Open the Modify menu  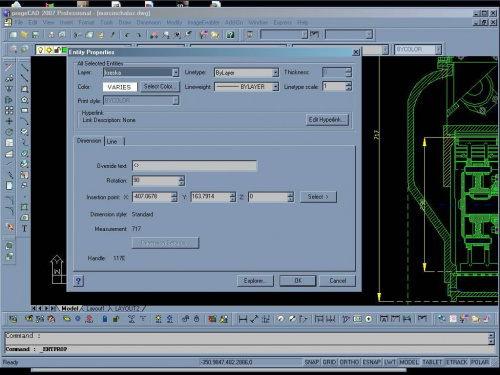point(174,22)
